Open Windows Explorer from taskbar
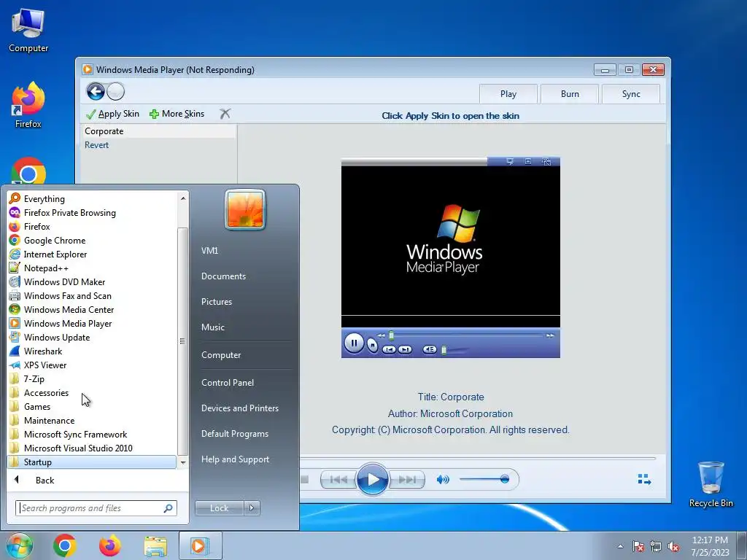Image resolution: width=747 pixels, height=560 pixels. pos(155,546)
